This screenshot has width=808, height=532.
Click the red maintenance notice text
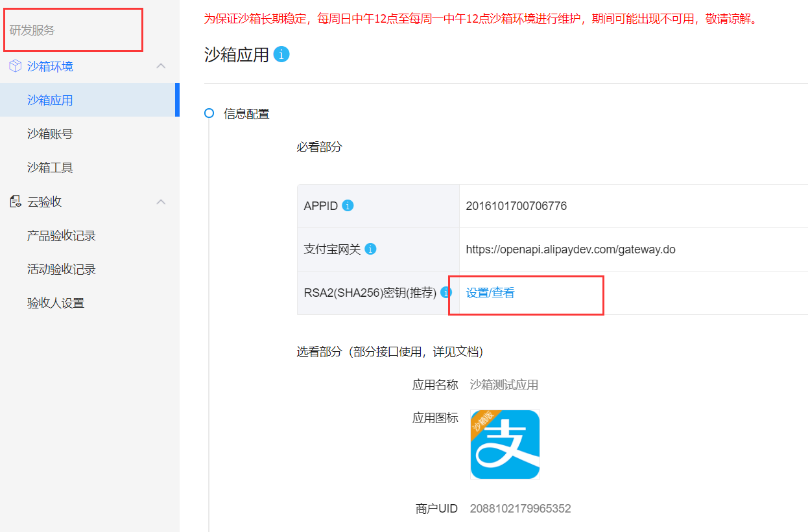(x=481, y=19)
